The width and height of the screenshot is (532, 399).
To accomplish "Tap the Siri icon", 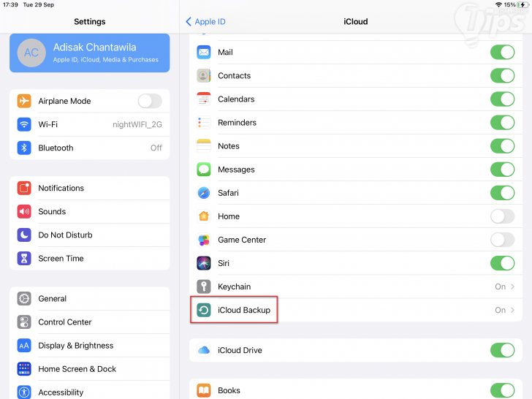I will tap(204, 263).
